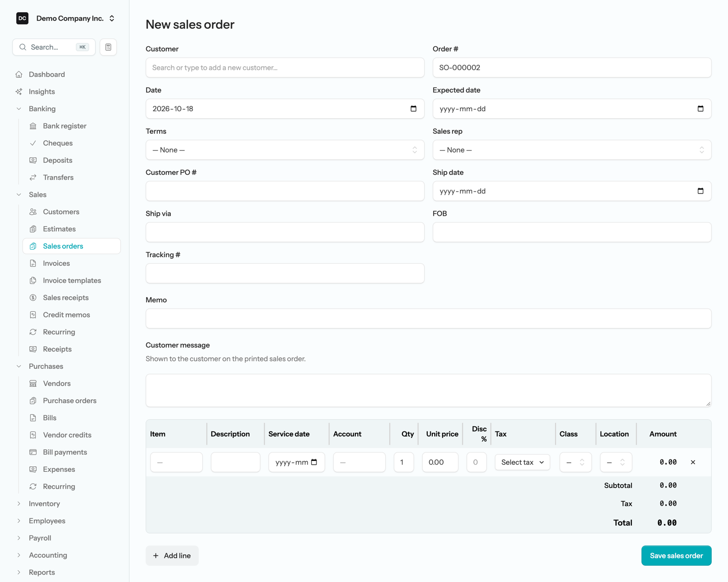Open Invoice templates link
The height and width of the screenshot is (582, 728).
click(x=72, y=280)
